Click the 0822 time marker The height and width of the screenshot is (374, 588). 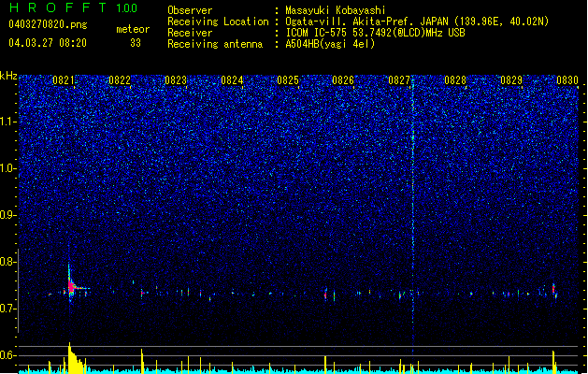coord(120,79)
